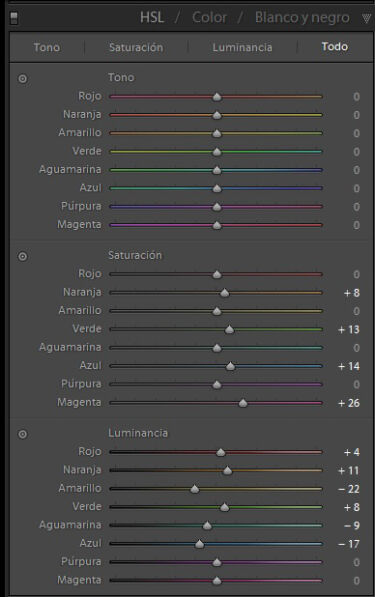The height and width of the screenshot is (597, 375).
Task: Click the Tono Naranja slider handle
Action: tap(217, 115)
